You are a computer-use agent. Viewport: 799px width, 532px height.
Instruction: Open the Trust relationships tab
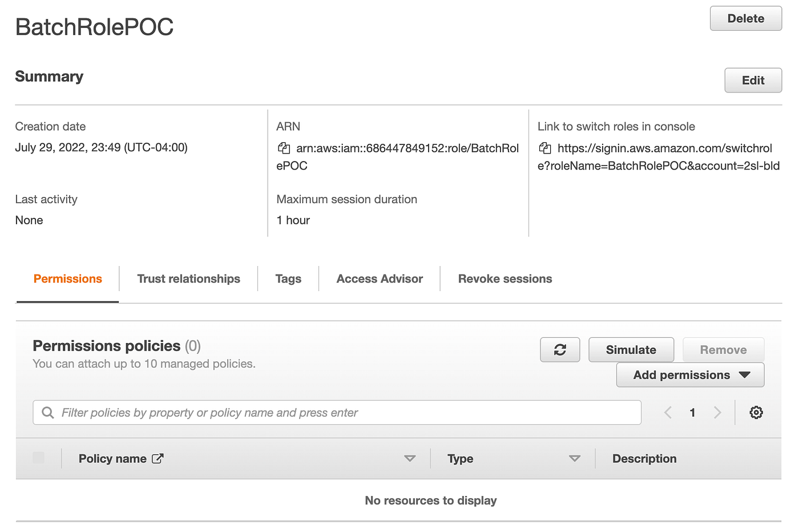pos(189,279)
